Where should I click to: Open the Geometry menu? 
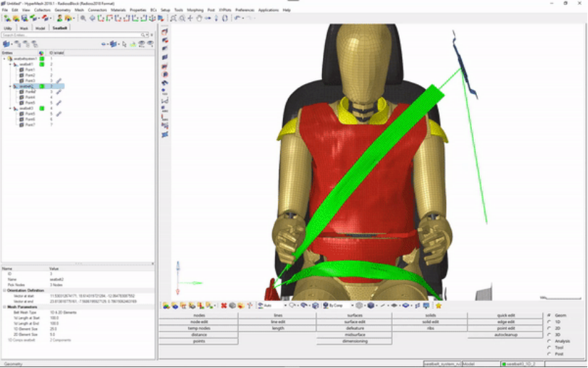(x=62, y=10)
